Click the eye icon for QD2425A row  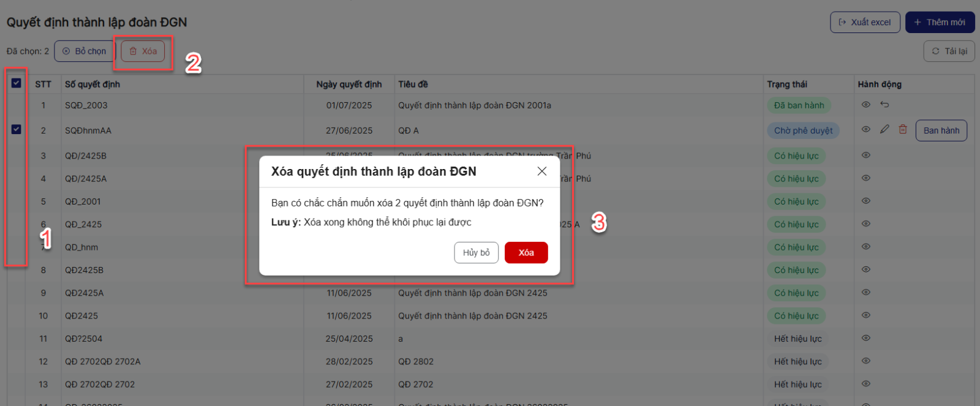(x=865, y=293)
